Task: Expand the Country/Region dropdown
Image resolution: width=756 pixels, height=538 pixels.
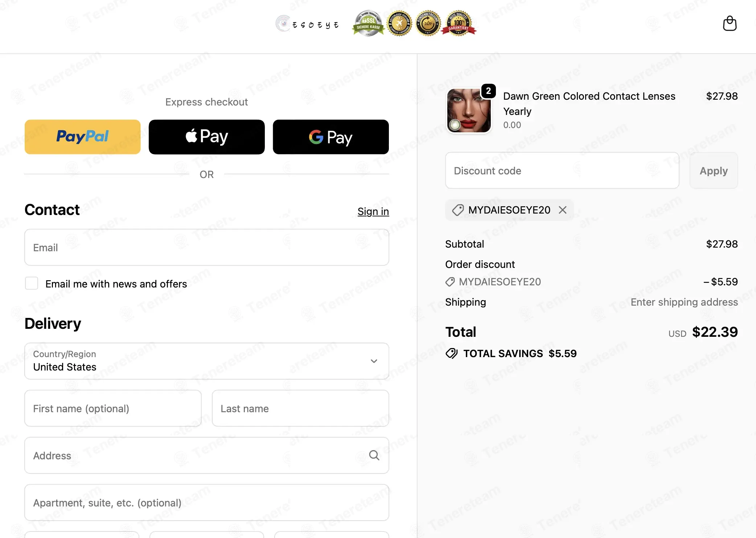Action: coord(206,361)
